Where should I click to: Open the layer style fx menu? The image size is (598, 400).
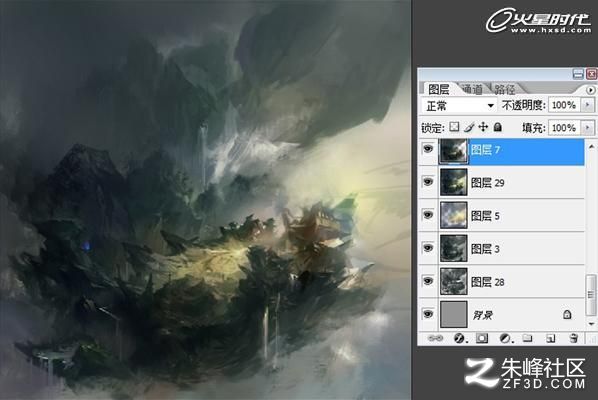pyautogui.click(x=460, y=338)
